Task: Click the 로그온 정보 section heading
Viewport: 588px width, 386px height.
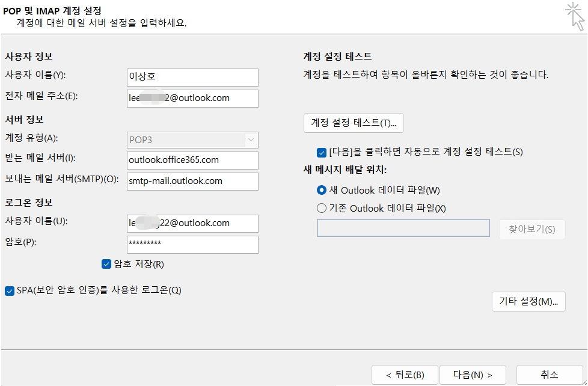Action: (29, 203)
